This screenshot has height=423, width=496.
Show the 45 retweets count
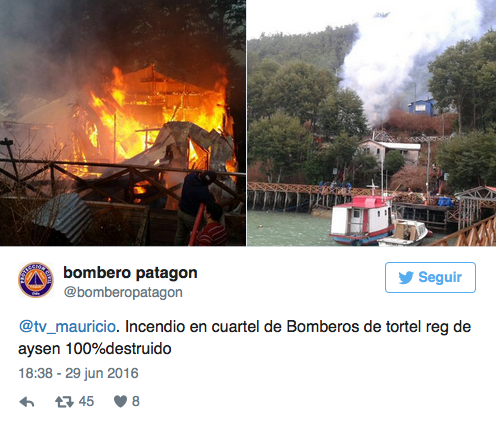point(86,401)
